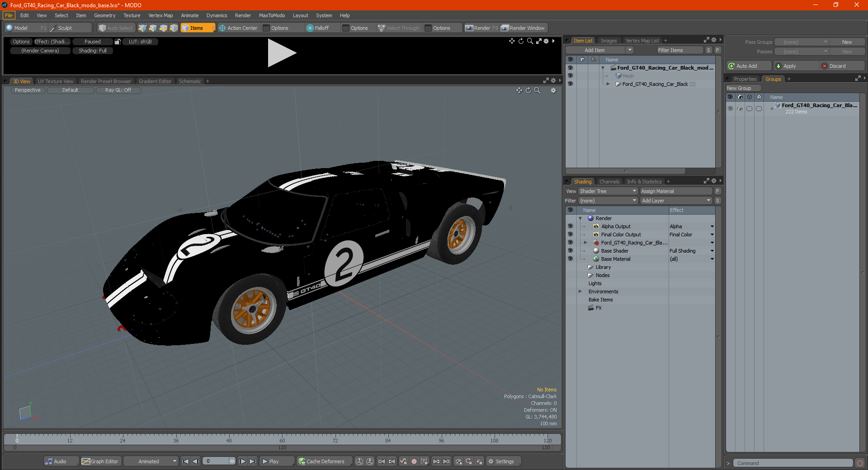868x470 pixels.
Task: Open Texture menu
Action: coord(132,15)
